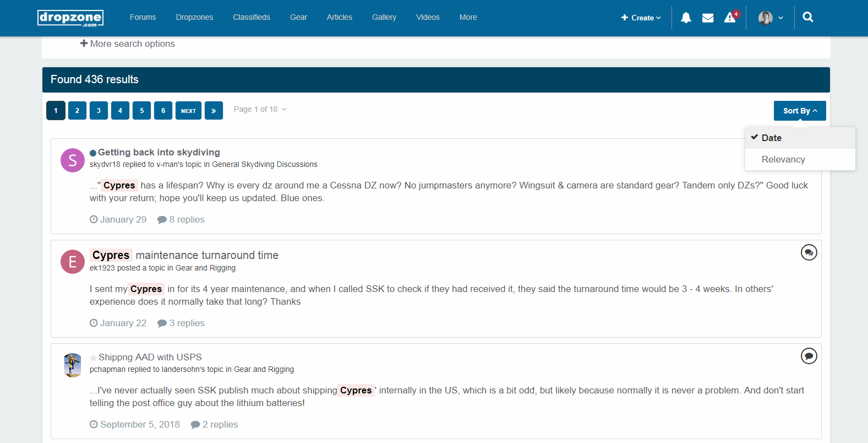The width and height of the screenshot is (868, 443).
Task: Open the search magnifier icon in header
Action: 808,17
